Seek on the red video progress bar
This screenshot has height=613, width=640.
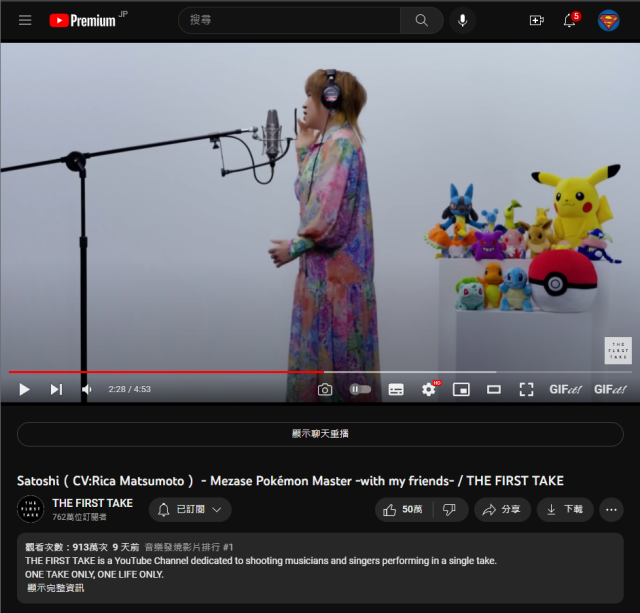click(200, 372)
